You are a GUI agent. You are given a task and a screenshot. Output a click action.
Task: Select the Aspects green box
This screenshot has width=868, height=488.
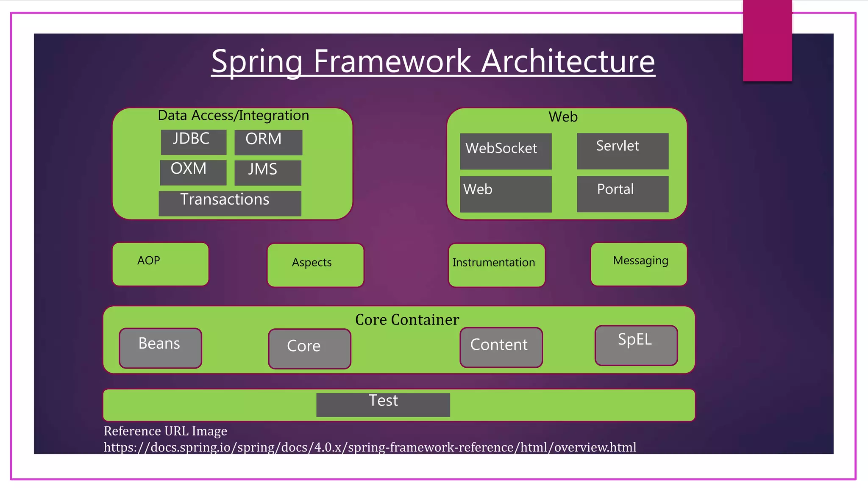pos(315,265)
